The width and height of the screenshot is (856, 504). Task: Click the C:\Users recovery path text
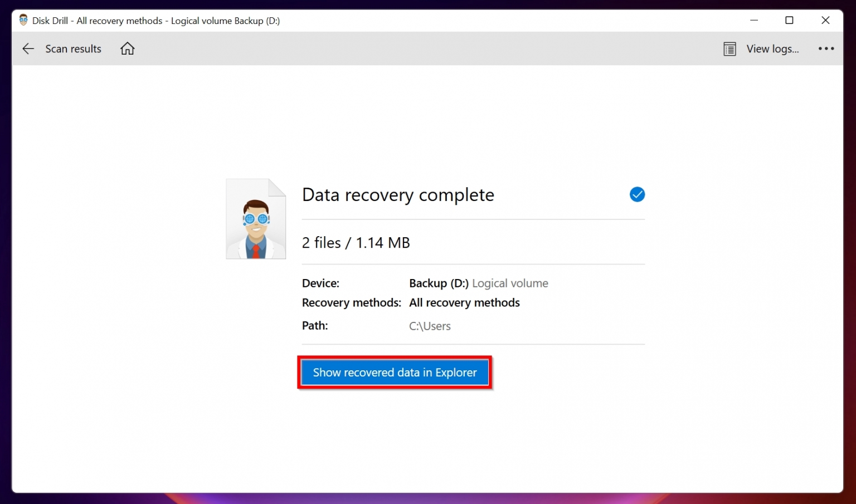(x=430, y=326)
